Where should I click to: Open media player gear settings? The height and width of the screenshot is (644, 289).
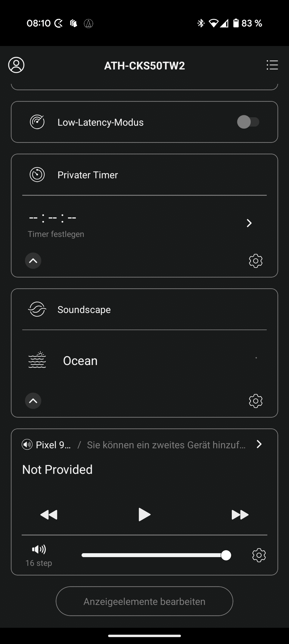click(x=259, y=555)
